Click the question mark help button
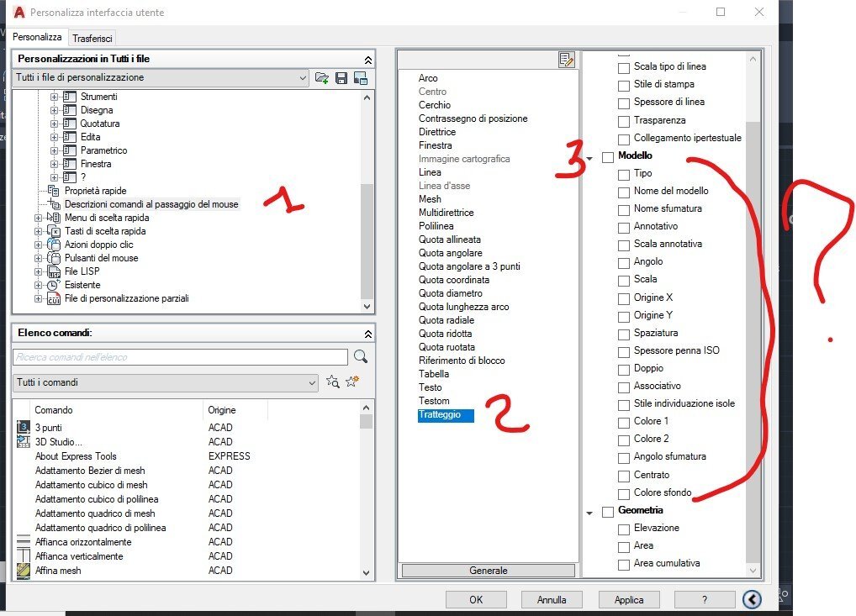 click(705, 600)
